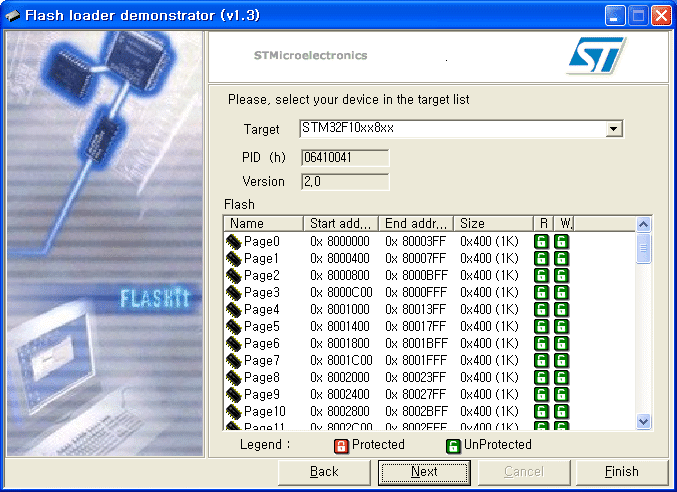
Task: Click Page4 write protection lock icon
Action: point(561,309)
